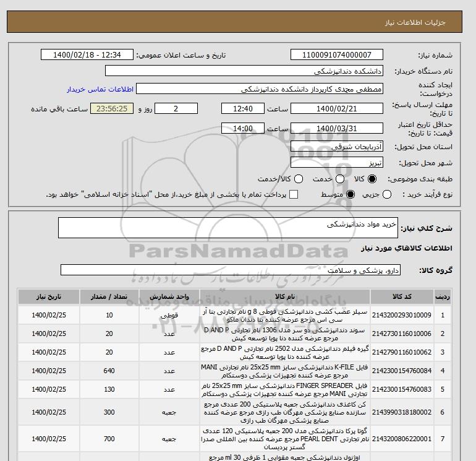Click the deadline time field 12:40

point(243,108)
